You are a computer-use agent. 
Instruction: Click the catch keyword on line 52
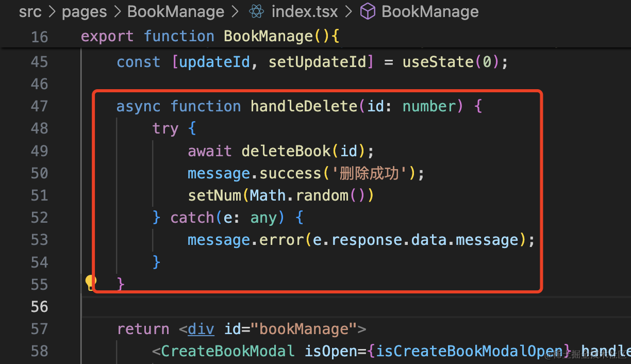pyautogui.click(x=192, y=218)
